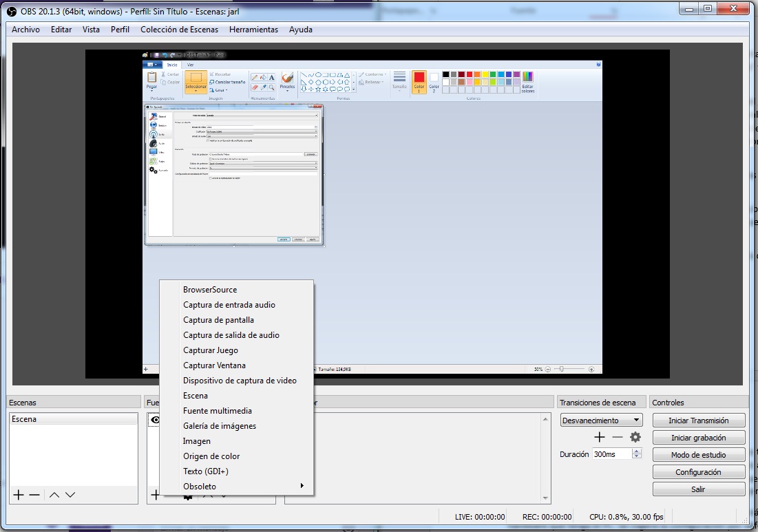Image resolution: width=758 pixels, height=532 pixels.
Task: Click the Escenas panel header
Action: [74, 403]
